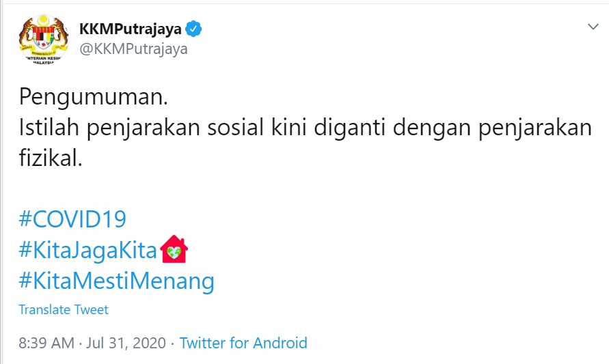Click the word "Istilah" in the tweet
This screenshot has width=609, height=364.
click(x=46, y=128)
